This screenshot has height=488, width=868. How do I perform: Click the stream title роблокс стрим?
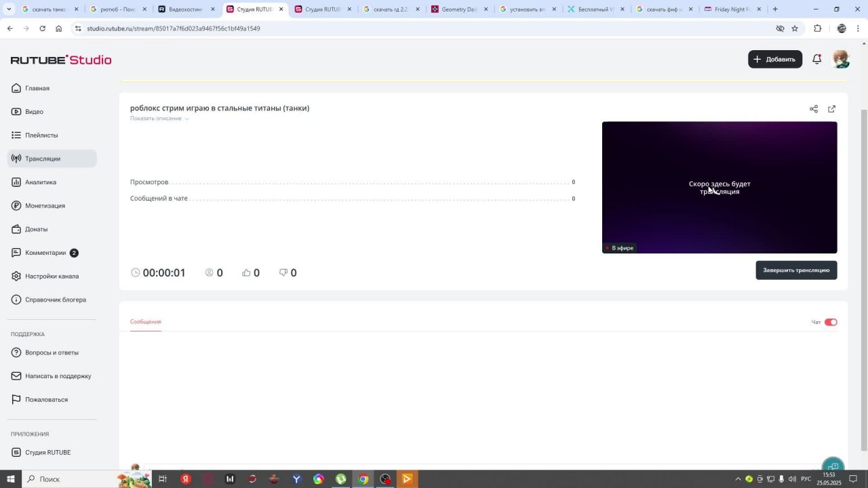[220, 108]
